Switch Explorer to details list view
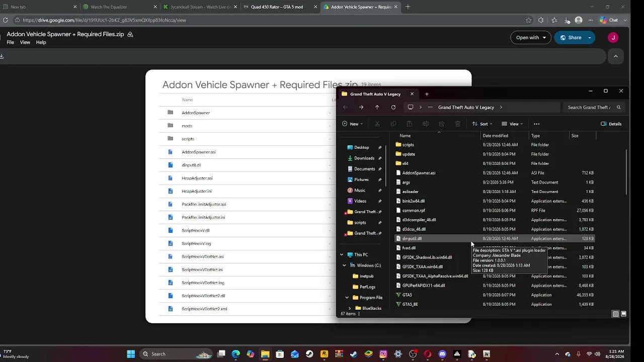Viewport: 644px width, 362px height. click(615, 314)
